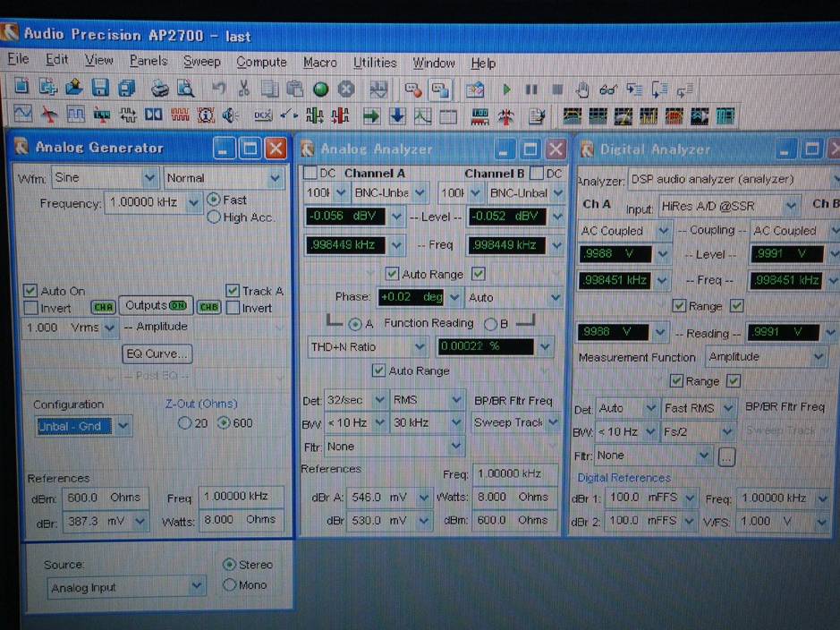Screen dimensions: 840x630
Task: Click the CHA output button
Action: pos(103,307)
